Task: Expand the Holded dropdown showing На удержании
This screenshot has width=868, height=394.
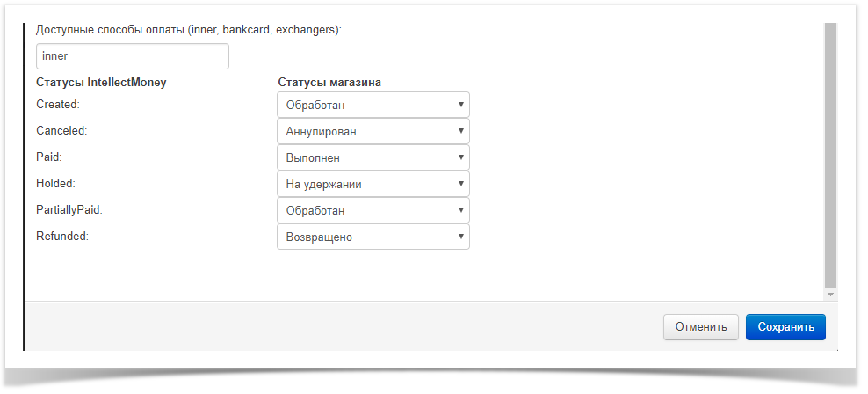Action: [x=373, y=184]
